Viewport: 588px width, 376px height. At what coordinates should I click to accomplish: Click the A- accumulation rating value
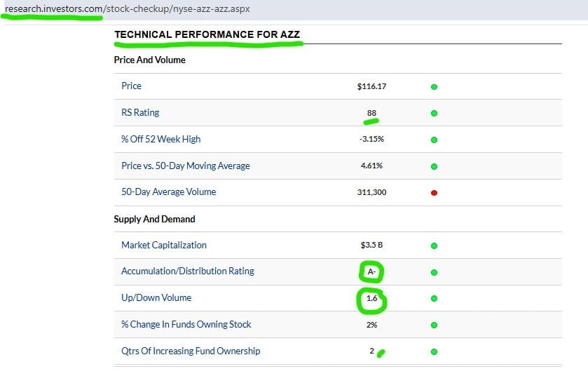pyautogui.click(x=371, y=272)
